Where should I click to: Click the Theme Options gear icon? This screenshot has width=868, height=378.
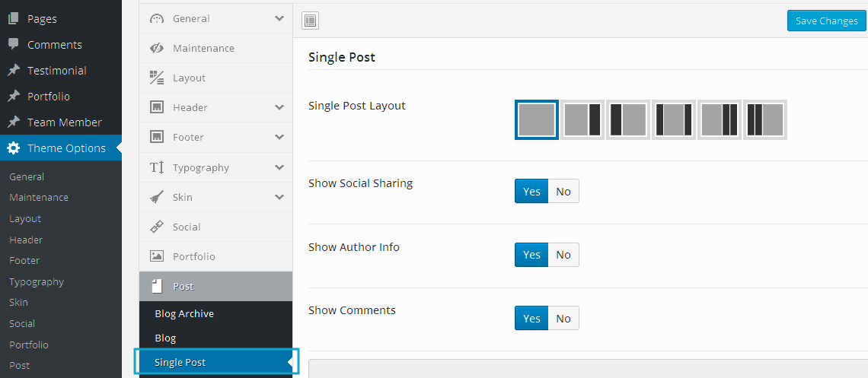(14, 148)
